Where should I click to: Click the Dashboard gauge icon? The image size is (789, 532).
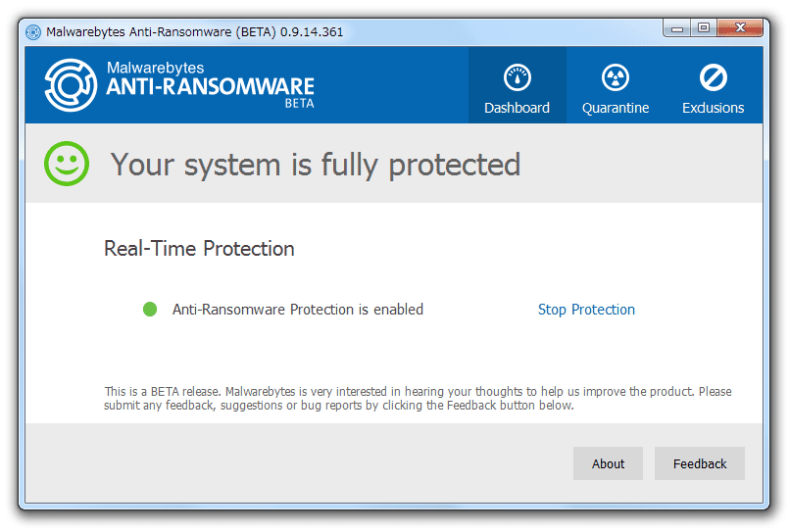517,78
